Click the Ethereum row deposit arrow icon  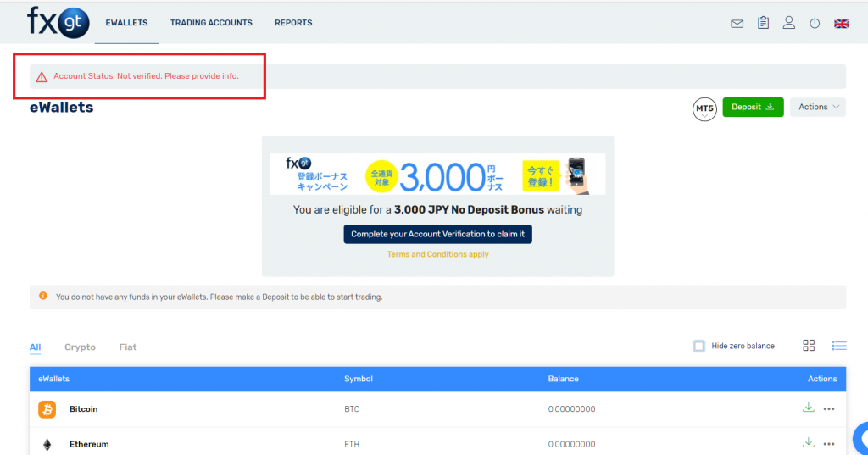coord(809,443)
